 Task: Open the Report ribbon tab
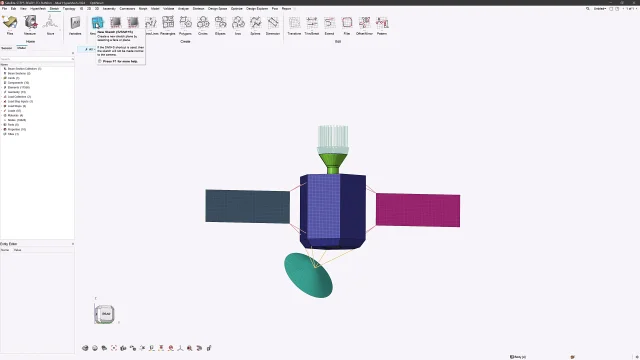pyautogui.click(x=287, y=9)
